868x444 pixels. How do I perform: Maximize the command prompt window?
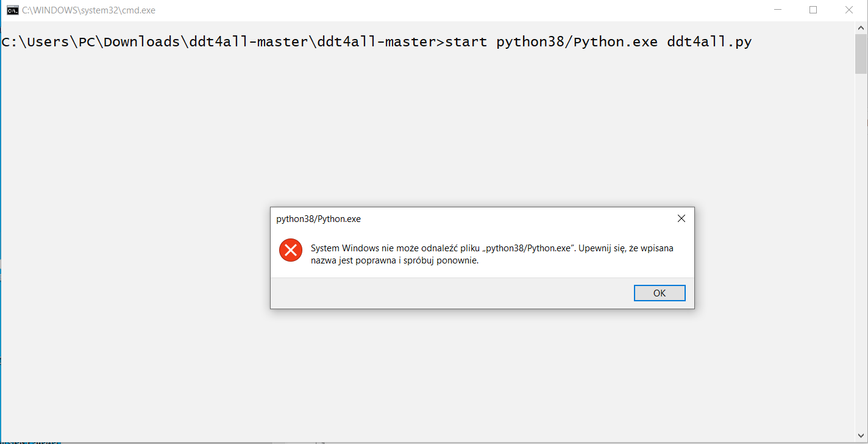click(x=813, y=10)
